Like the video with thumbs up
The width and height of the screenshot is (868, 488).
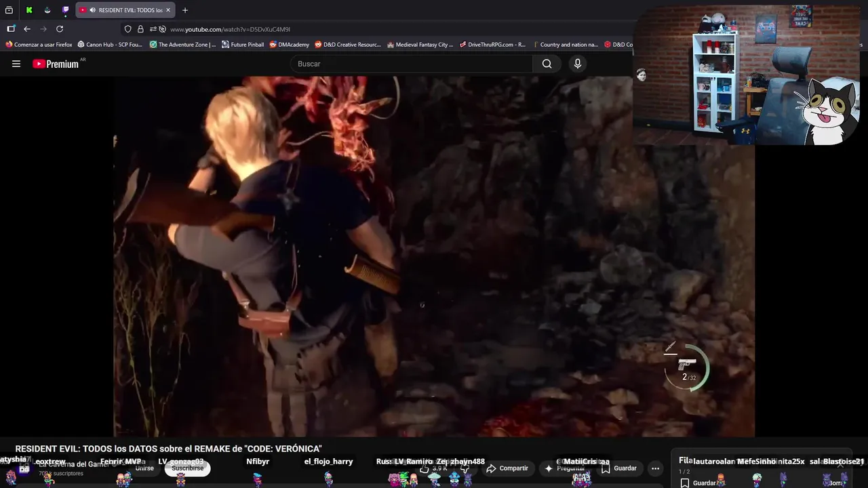pyautogui.click(x=433, y=468)
